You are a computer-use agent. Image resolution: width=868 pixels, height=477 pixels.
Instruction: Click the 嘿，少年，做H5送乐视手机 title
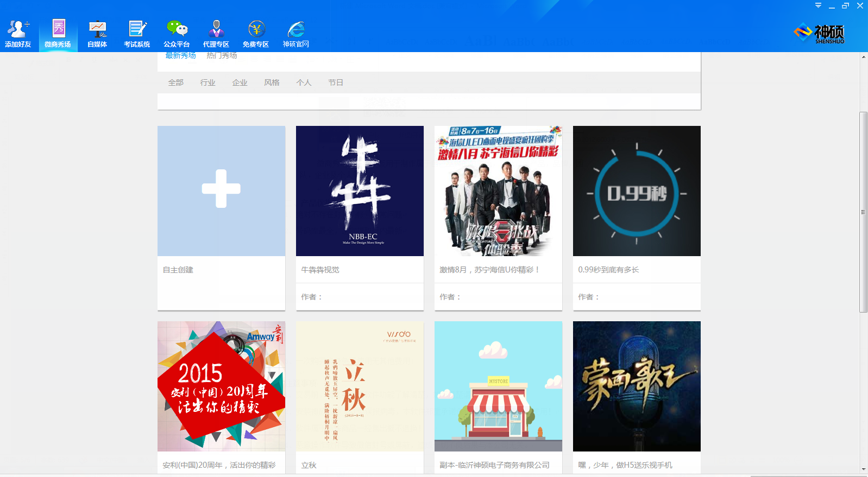tap(625, 465)
